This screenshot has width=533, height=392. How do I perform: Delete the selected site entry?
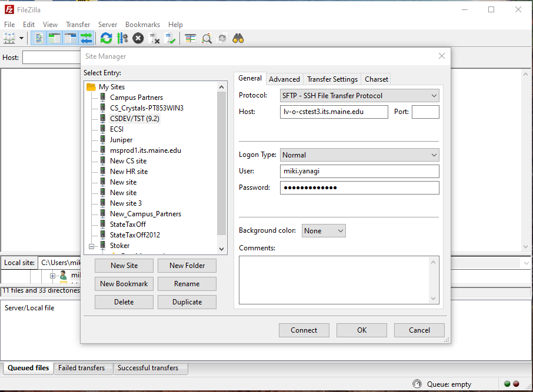tap(124, 302)
